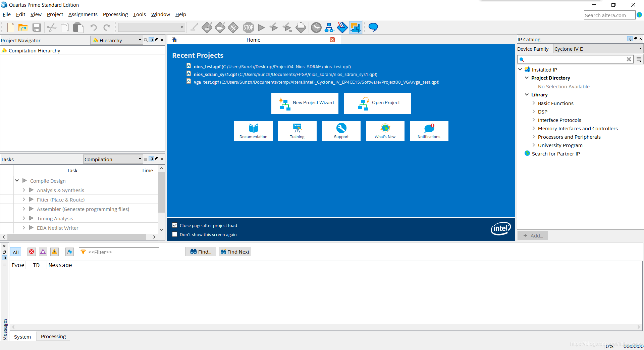
Task: Toggle 'Close page after project load' checkbox
Action: click(x=175, y=225)
